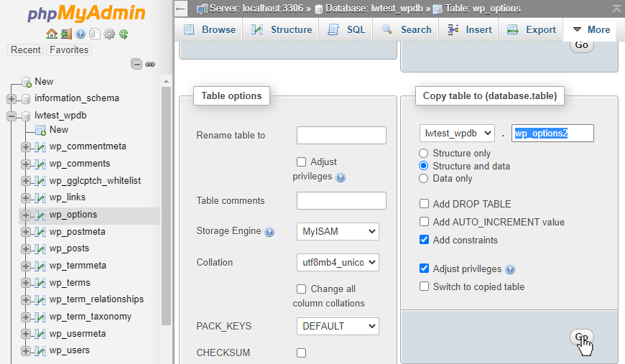
Task: Select the Structure only radio option
Action: 424,153
